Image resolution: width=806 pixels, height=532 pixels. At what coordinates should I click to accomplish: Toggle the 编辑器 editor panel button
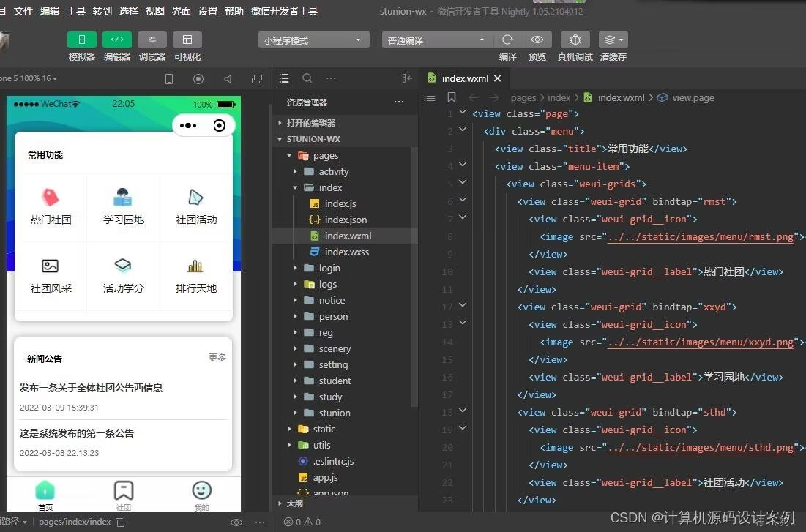117,40
